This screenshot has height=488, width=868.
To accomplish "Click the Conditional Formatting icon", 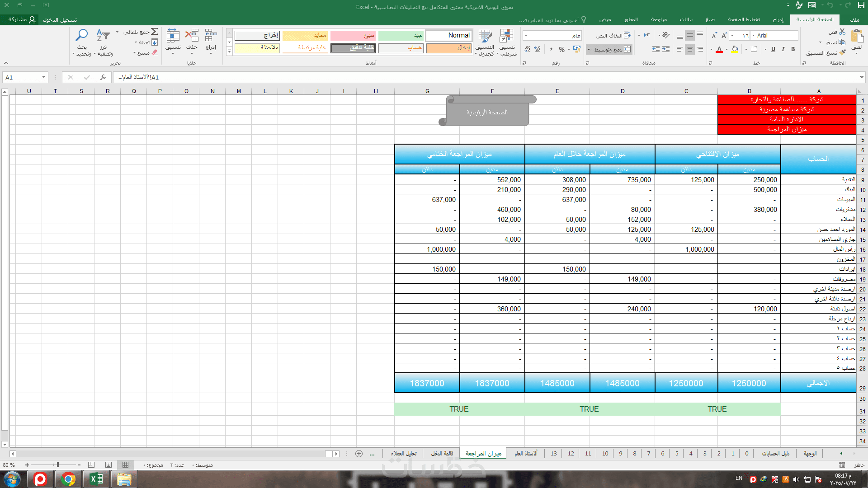I will pyautogui.click(x=507, y=36).
